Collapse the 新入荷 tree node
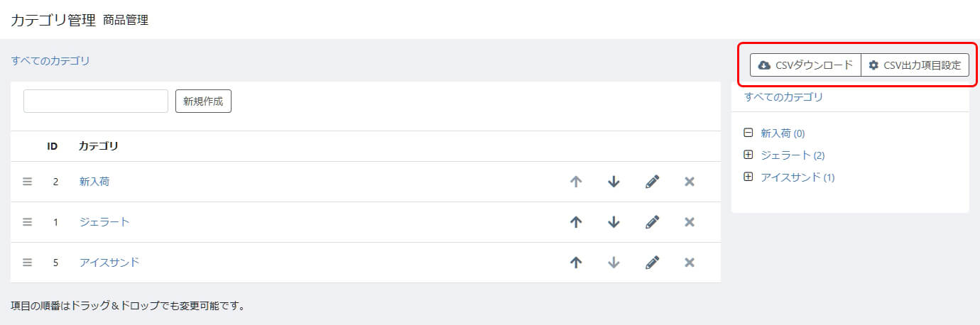Viewport: 980px width, 325px height. coord(748,133)
